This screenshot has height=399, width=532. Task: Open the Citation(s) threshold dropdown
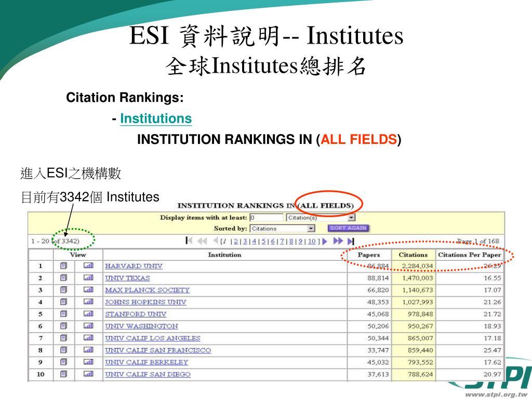coord(321,218)
